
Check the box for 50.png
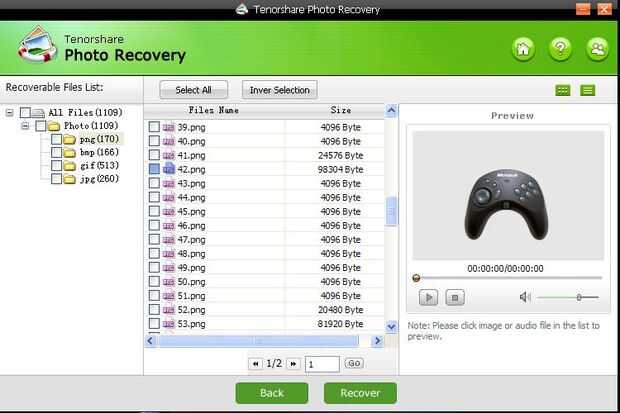(154, 282)
